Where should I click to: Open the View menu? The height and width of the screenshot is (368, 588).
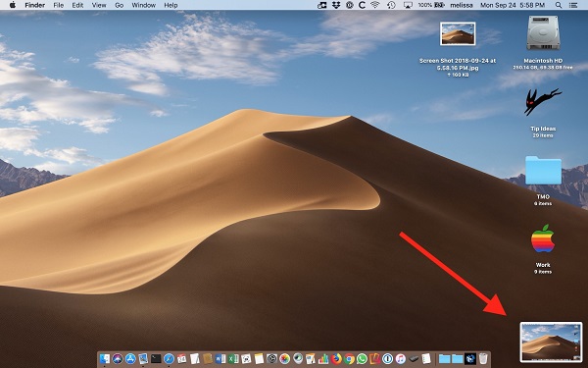(99, 5)
